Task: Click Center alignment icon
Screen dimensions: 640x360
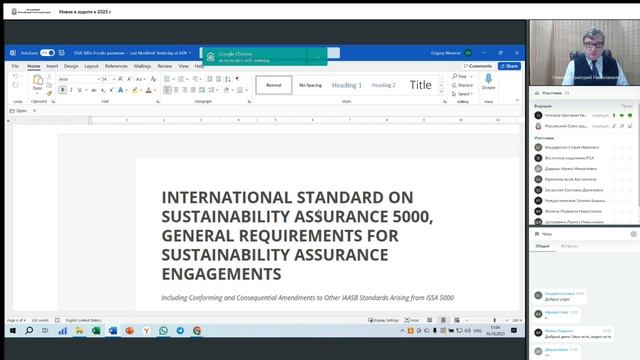Action: pos(176,90)
